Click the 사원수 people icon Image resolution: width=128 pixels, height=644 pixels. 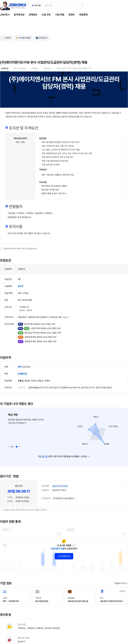5,591
